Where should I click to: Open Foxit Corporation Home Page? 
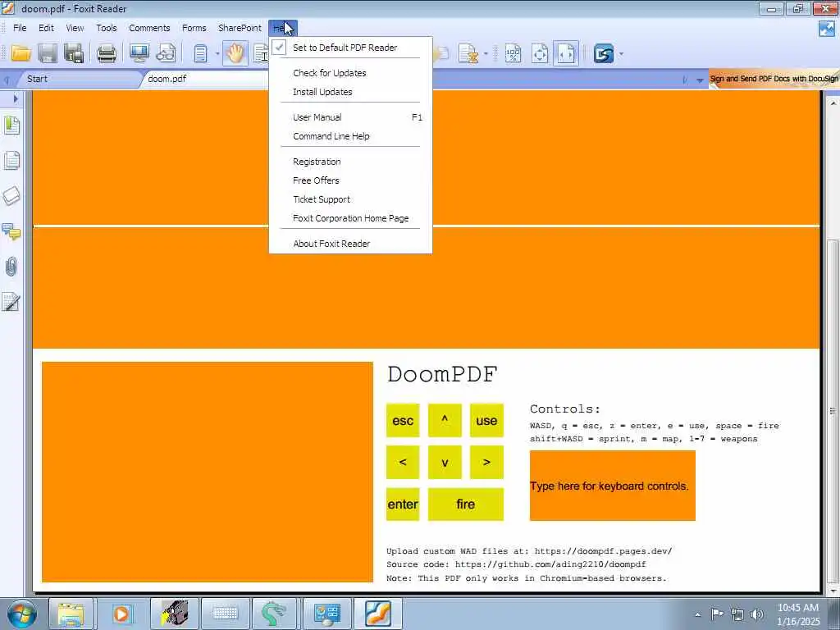(350, 218)
